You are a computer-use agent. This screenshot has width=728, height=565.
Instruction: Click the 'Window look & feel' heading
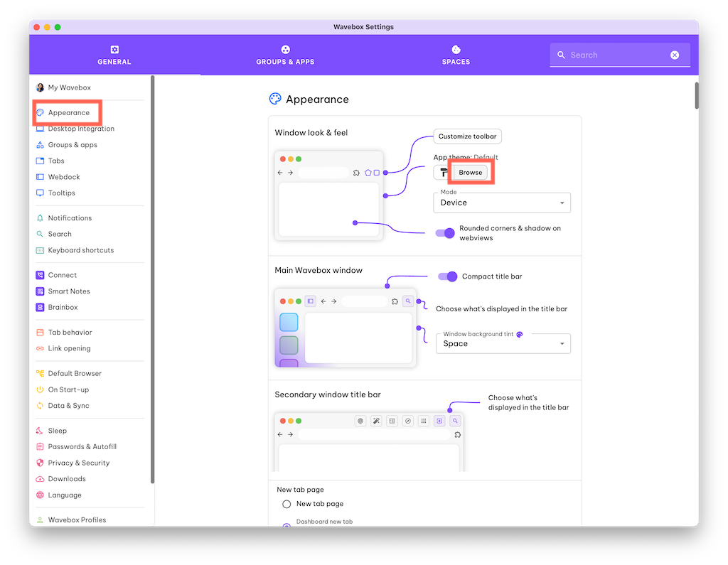[311, 133]
